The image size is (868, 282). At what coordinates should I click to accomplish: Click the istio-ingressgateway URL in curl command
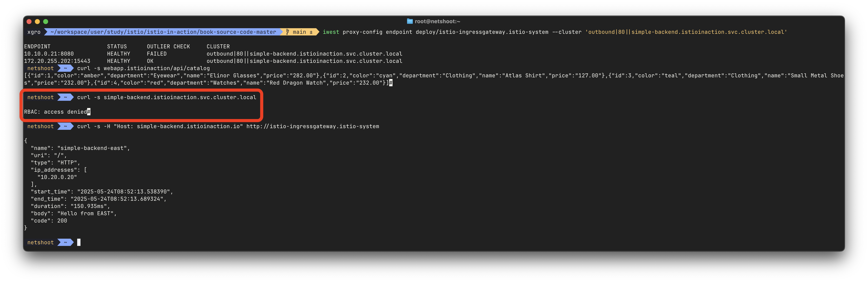pyautogui.click(x=312, y=126)
